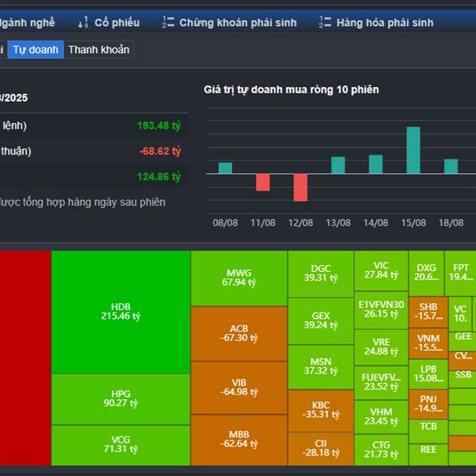Open Hàng hóa phái sinh tab
The image size is (476, 476).
click(385, 23)
